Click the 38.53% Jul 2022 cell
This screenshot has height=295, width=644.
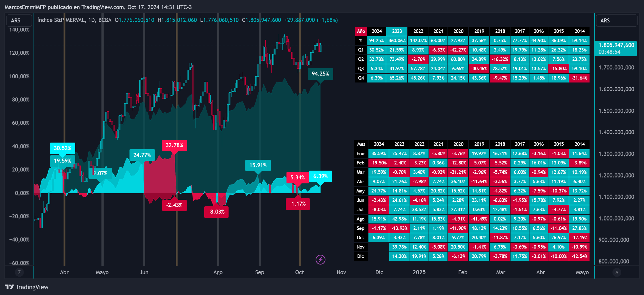click(419, 210)
